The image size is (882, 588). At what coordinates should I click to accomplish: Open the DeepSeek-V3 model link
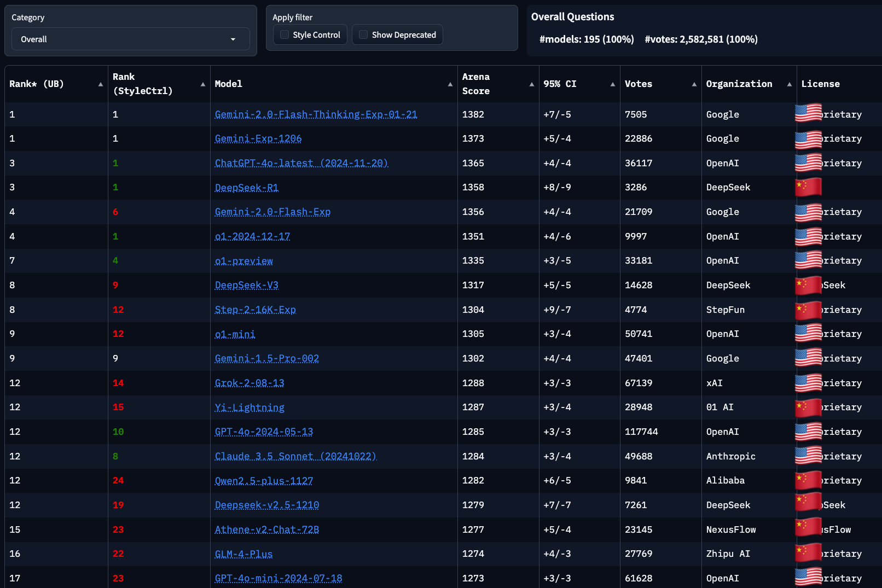(x=247, y=285)
